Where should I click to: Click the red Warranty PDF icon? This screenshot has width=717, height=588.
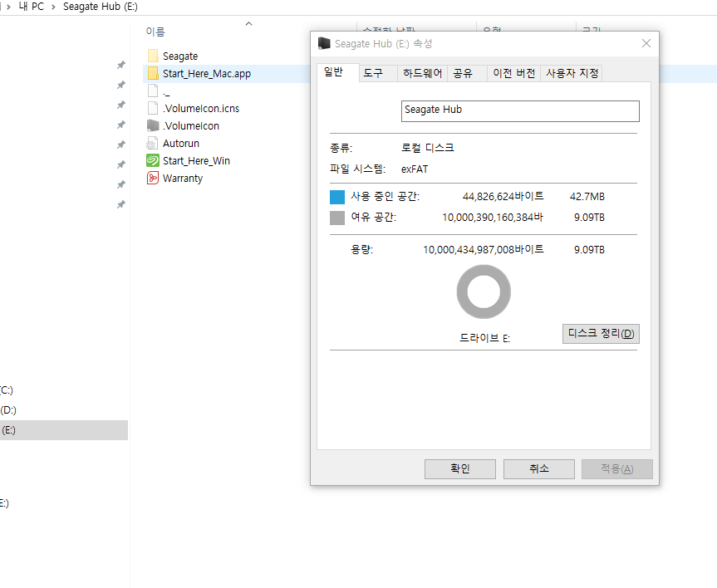pyautogui.click(x=152, y=178)
